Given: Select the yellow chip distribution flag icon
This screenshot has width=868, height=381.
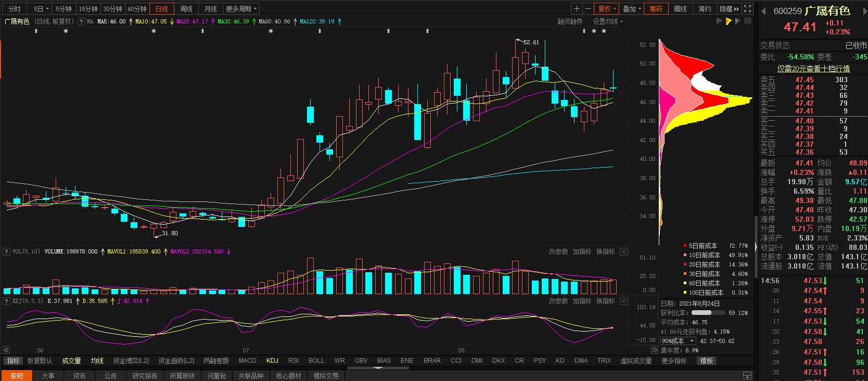Looking at the screenshot, I should (x=729, y=21).
